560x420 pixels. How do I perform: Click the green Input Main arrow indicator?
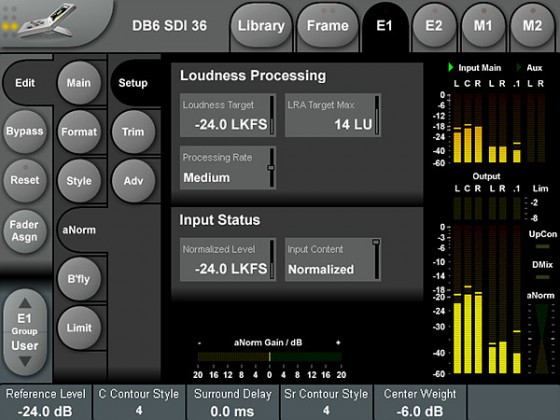pyautogui.click(x=451, y=67)
